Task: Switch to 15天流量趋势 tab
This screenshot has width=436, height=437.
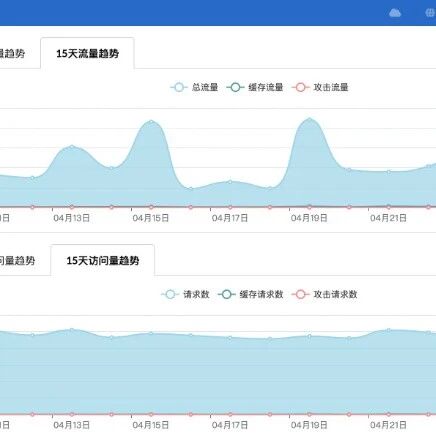Action: (x=87, y=53)
